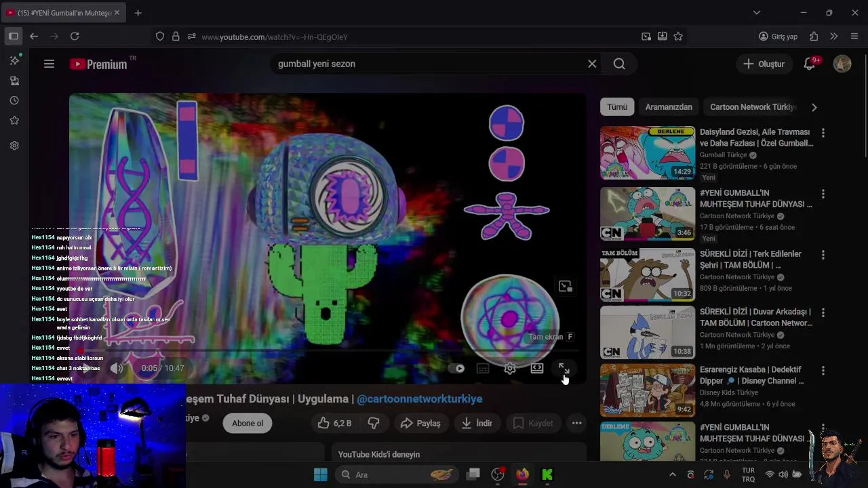Viewport: 868px width, 488px height.
Task: Open Duvar Arkadaşı 10:38 thumbnail
Action: (648, 333)
